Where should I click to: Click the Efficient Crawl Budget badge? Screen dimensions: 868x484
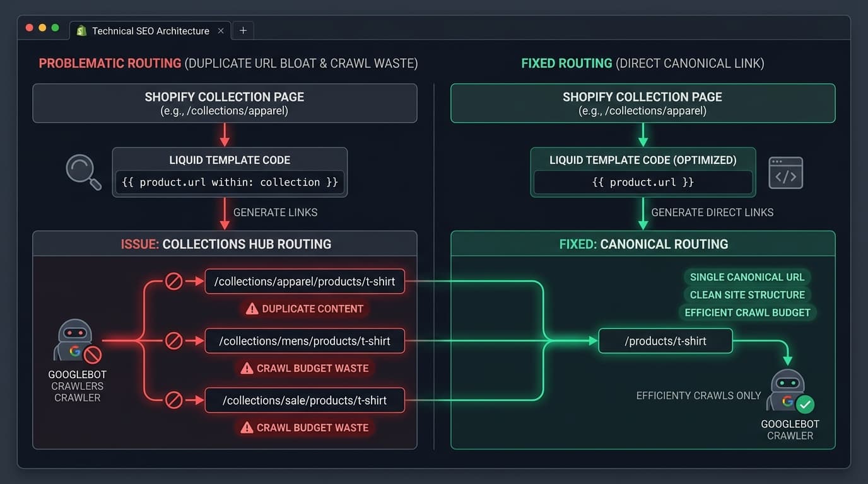[x=748, y=313]
